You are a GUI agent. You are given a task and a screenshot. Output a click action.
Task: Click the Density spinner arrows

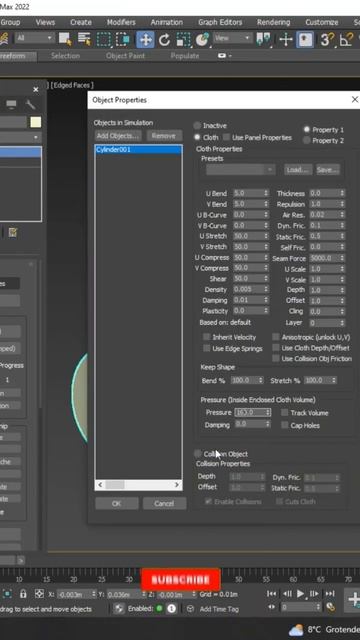coord(266,289)
